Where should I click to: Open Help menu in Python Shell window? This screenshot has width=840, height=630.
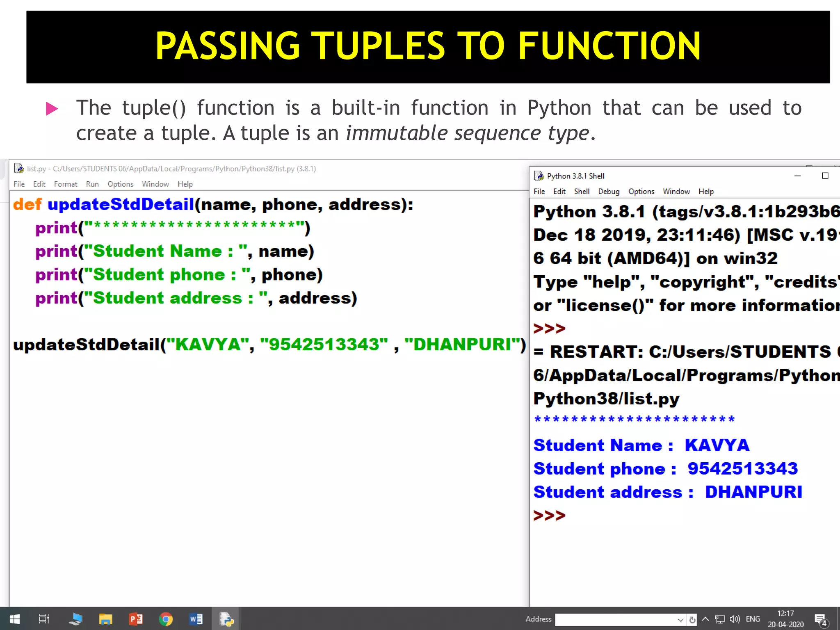706,192
